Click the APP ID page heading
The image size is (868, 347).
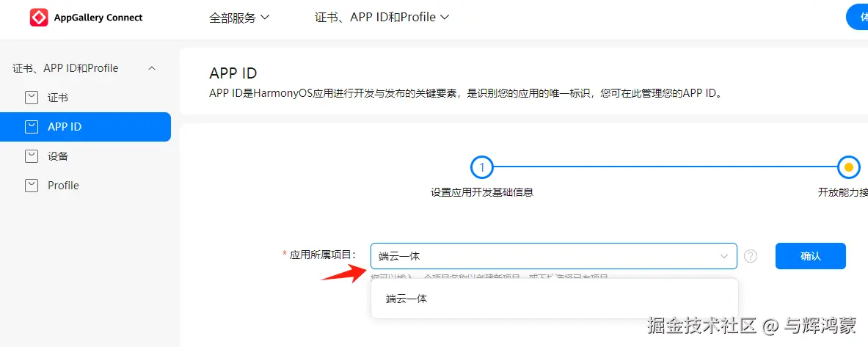pos(233,73)
